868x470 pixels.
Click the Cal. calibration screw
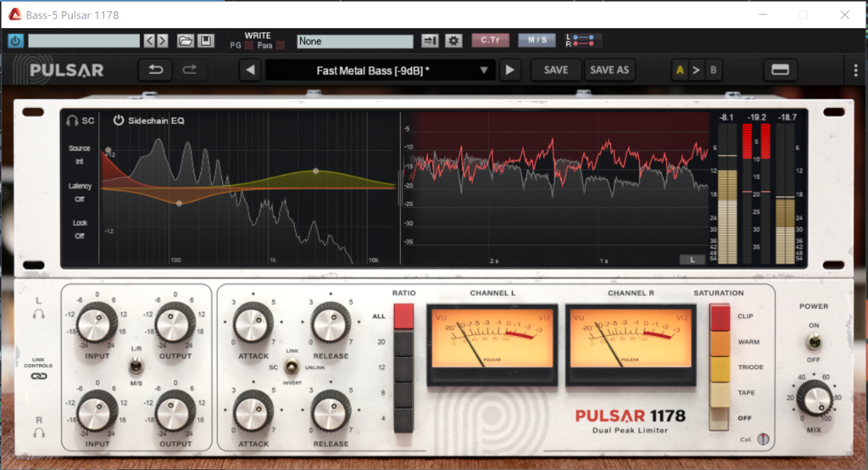764,439
